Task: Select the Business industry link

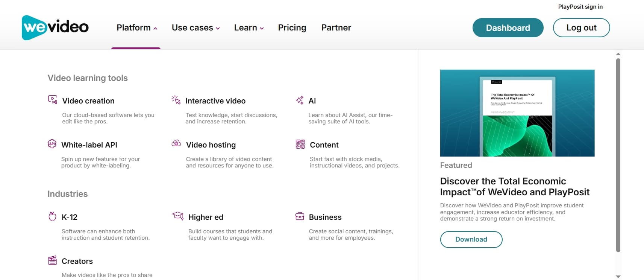Action: point(325,217)
